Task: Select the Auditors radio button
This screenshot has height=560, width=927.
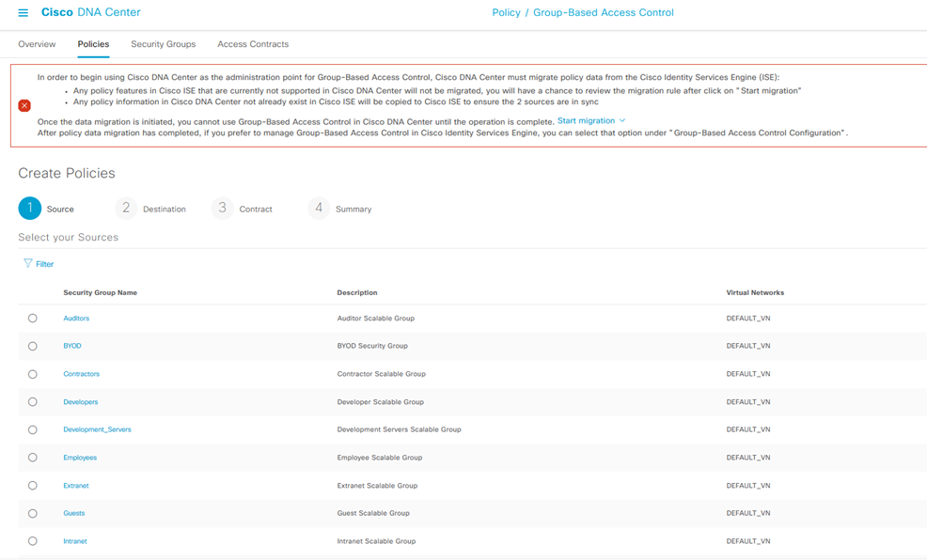Action: click(x=33, y=319)
